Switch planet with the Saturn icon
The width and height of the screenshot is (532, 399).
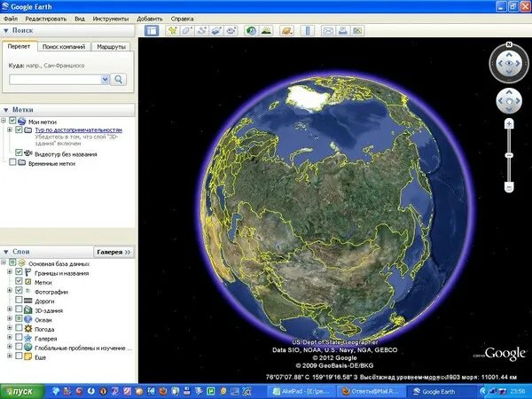coord(286,31)
